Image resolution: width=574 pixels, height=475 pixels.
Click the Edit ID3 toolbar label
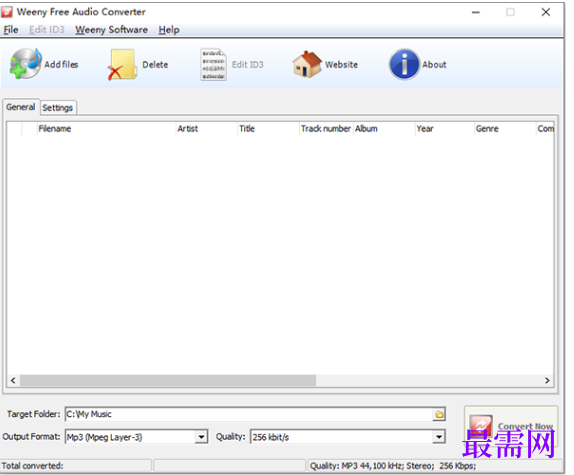tap(247, 65)
